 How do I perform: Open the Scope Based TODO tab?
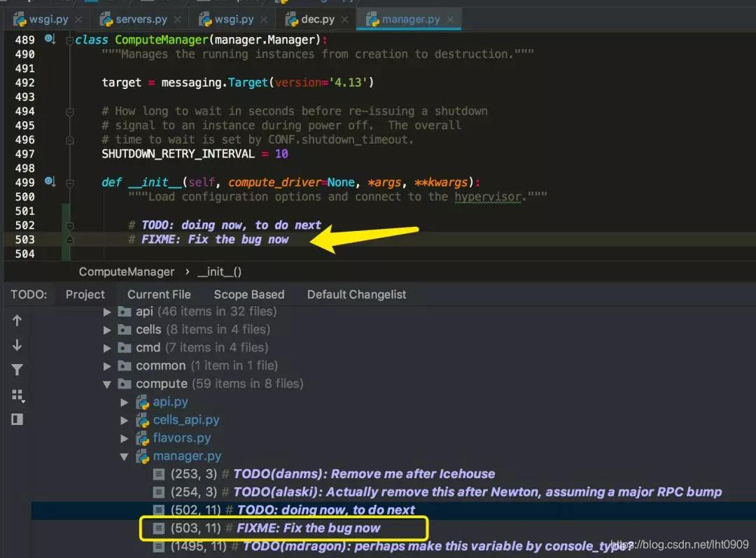248,294
